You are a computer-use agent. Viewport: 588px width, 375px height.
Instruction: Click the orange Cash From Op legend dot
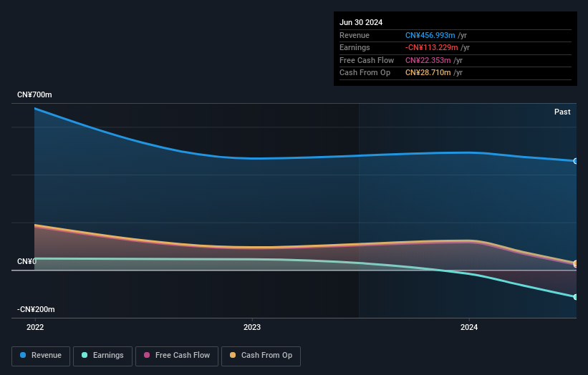233,355
